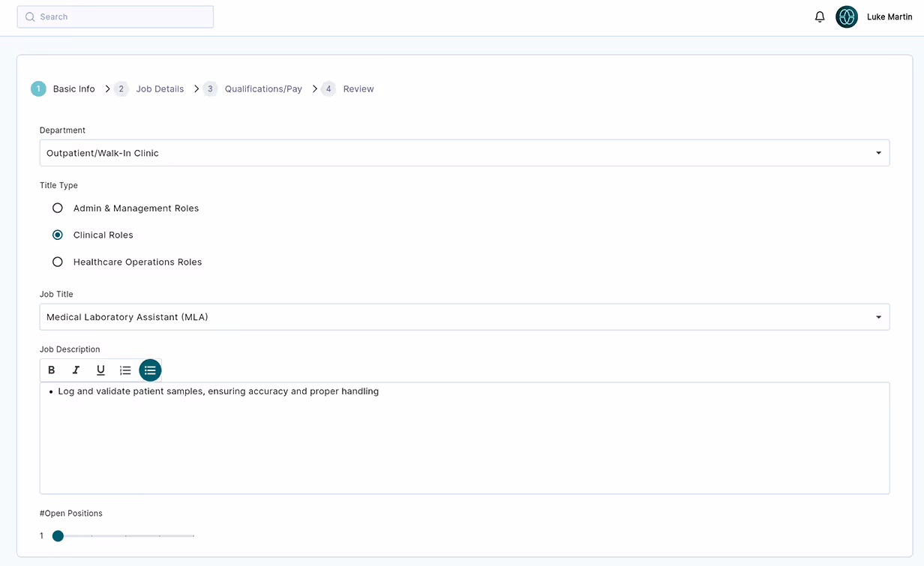Apply bold formatting in job description

[51, 370]
